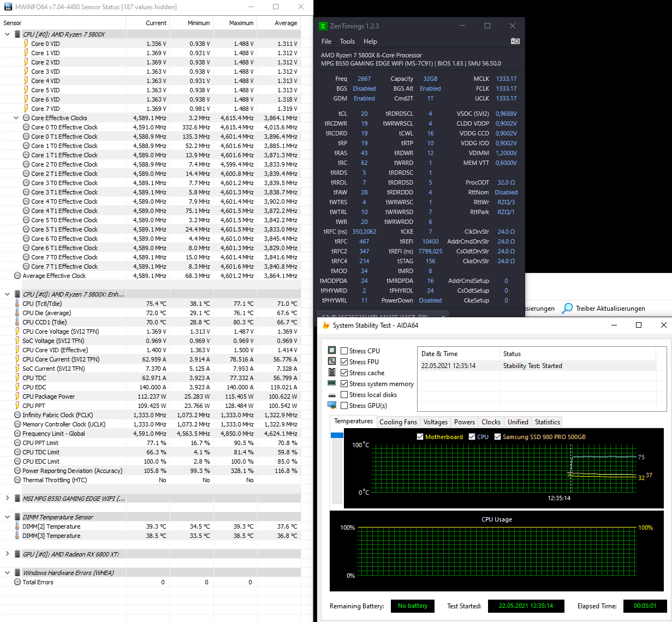This screenshot has width=672, height=622.
Task: Collapse the Windows Hardware Errors (WHEA) group
Action: click(7, 573)
